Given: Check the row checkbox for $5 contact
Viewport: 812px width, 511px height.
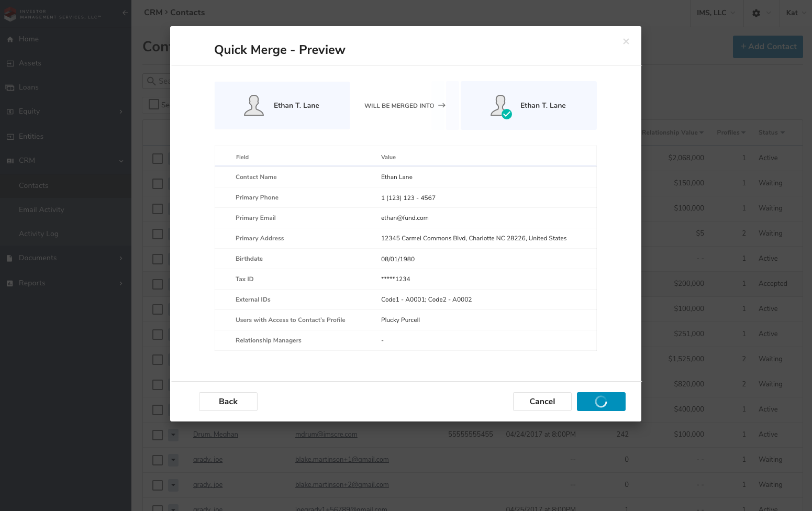Looking at the screenshot, I should click(x=158, y=234).
